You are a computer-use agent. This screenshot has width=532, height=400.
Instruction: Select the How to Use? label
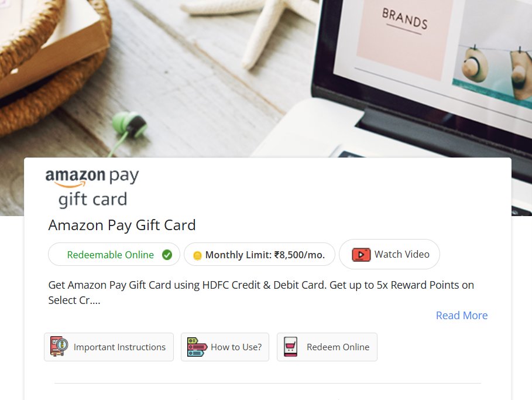pyautogui.click(x=236, y=347)
